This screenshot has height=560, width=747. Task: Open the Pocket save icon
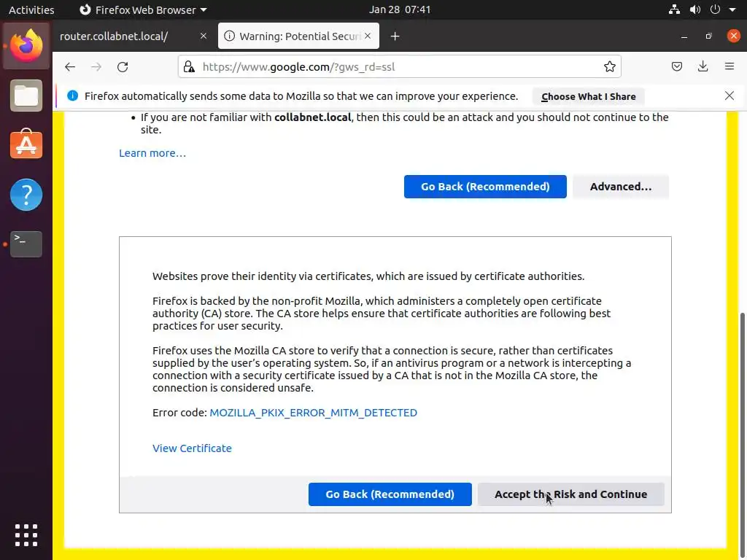click(x=676, y=66)
